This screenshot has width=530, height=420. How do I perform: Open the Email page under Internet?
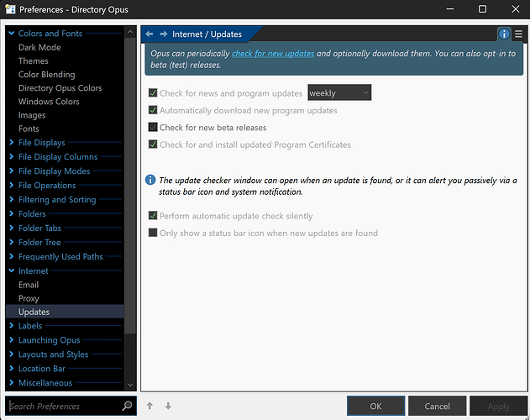pos(29,285)
